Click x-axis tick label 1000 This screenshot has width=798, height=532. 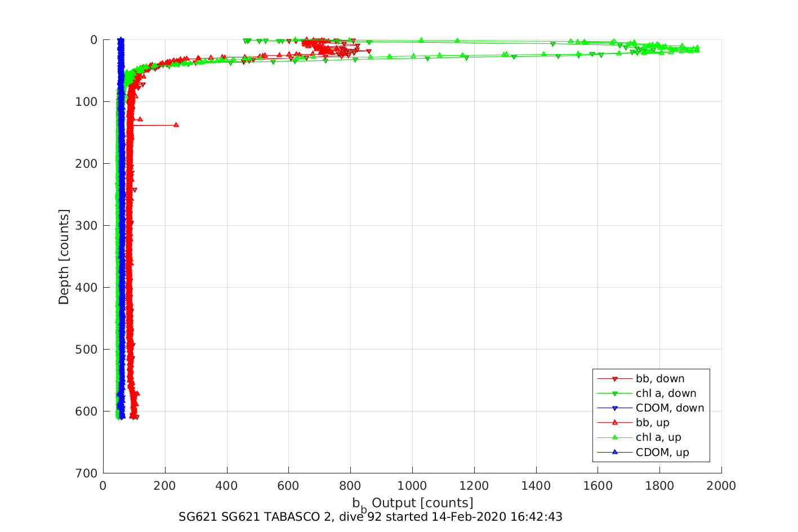pyautogui.click(x=412, y=486)
